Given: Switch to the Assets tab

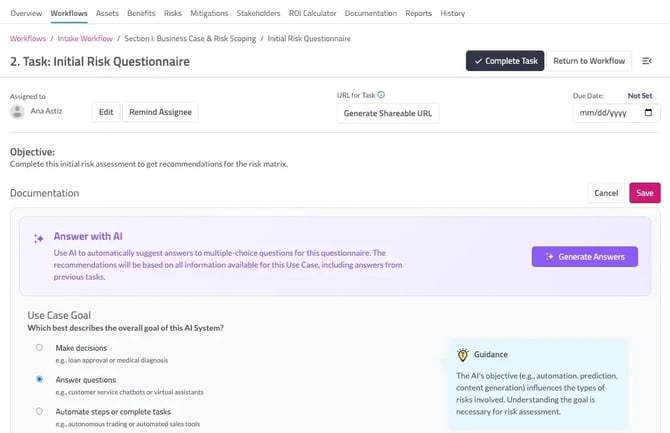Looking at the screenshot, I should [107, 13].
